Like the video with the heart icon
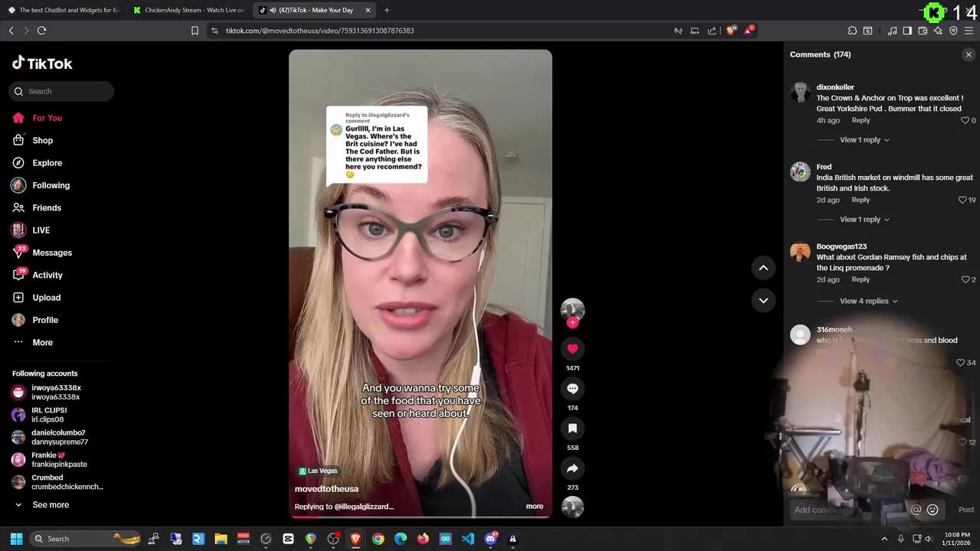The image size is (980, 551). [x=572, y=349]
